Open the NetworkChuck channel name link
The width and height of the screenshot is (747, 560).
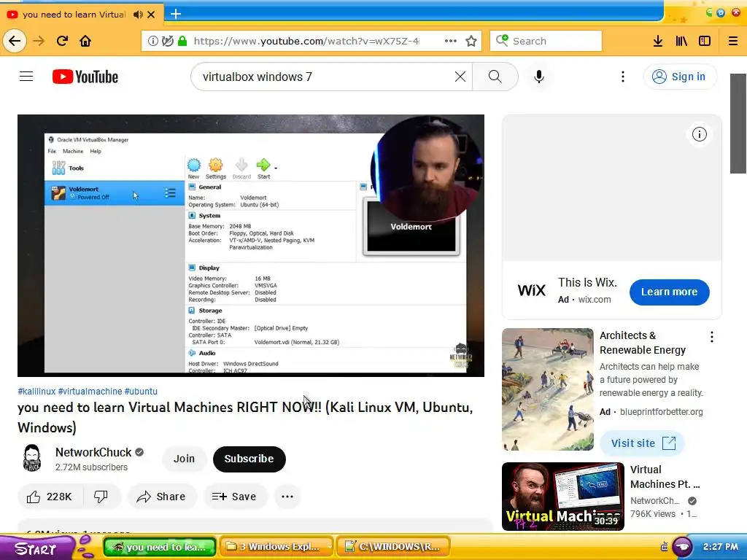click(93, 452)
